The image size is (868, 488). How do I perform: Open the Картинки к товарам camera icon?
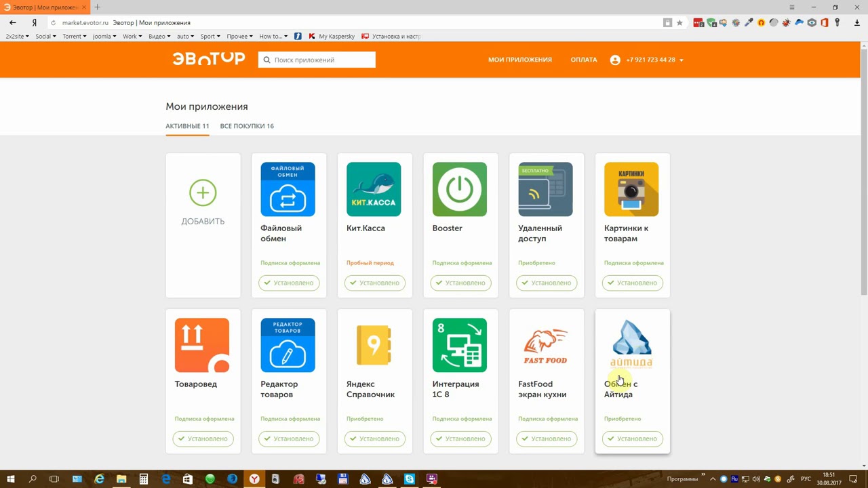click(631, 189)
